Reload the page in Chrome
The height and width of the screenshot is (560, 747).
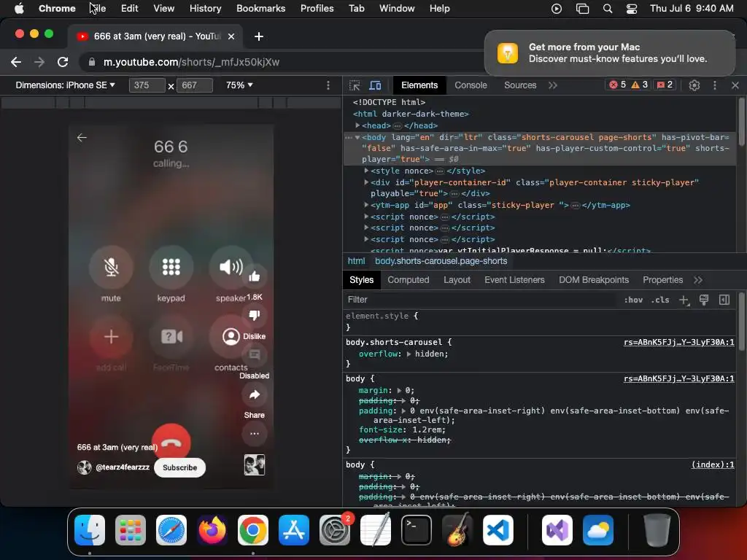(63, 62)
